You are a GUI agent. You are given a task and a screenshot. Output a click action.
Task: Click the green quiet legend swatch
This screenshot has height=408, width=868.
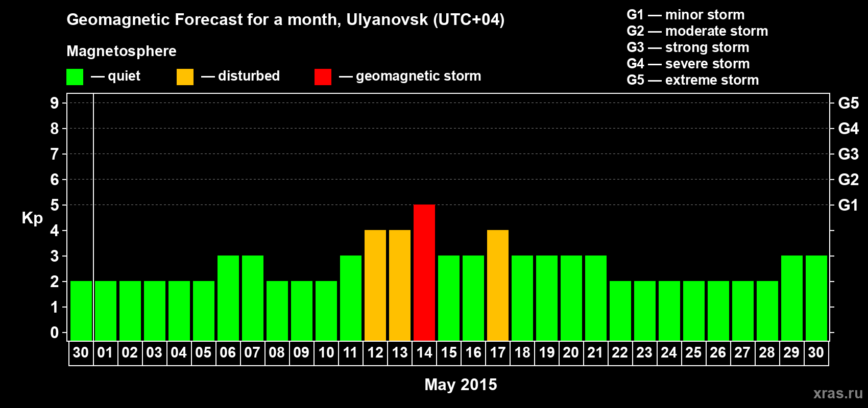[x=75, y=77]
